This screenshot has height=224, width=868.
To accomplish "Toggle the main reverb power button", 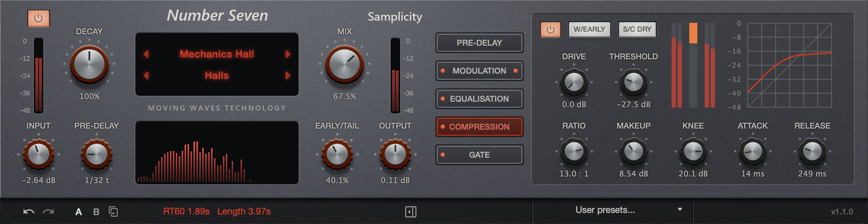I will click(39, 18).
